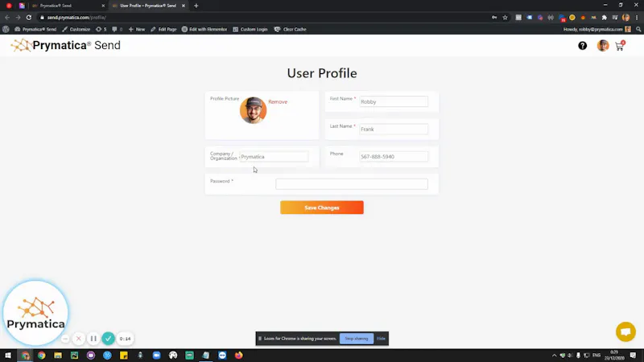Close the User Profile browser tab
Viewport: 644px width, 362px height.
pos(184,6)
